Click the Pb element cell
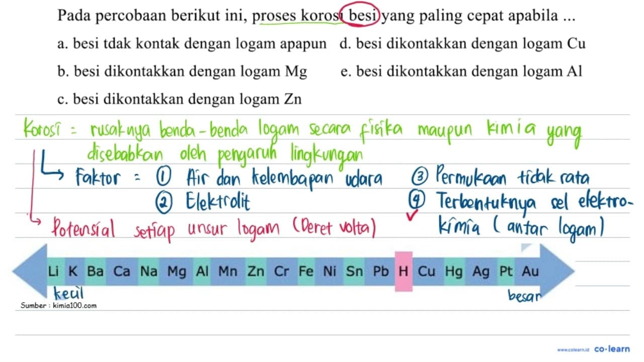Screen dimensions: 644x362 coord(381,271)
